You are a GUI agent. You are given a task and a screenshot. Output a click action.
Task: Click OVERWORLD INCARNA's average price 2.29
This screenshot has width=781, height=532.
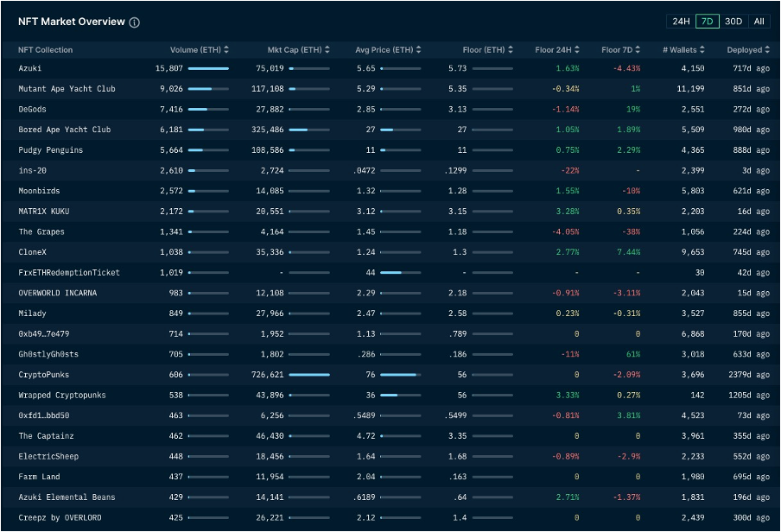tap(366, 293)
